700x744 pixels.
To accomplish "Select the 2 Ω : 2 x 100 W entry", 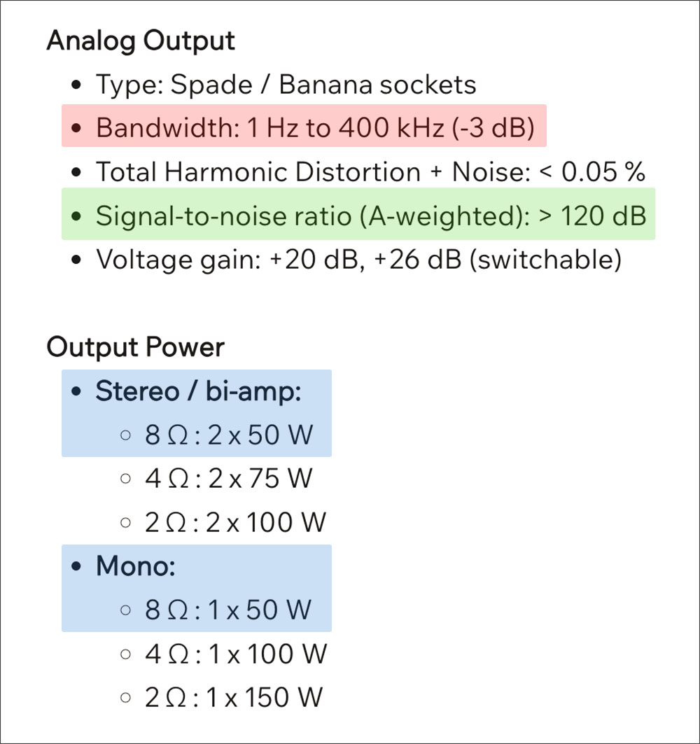I will 235,522.
